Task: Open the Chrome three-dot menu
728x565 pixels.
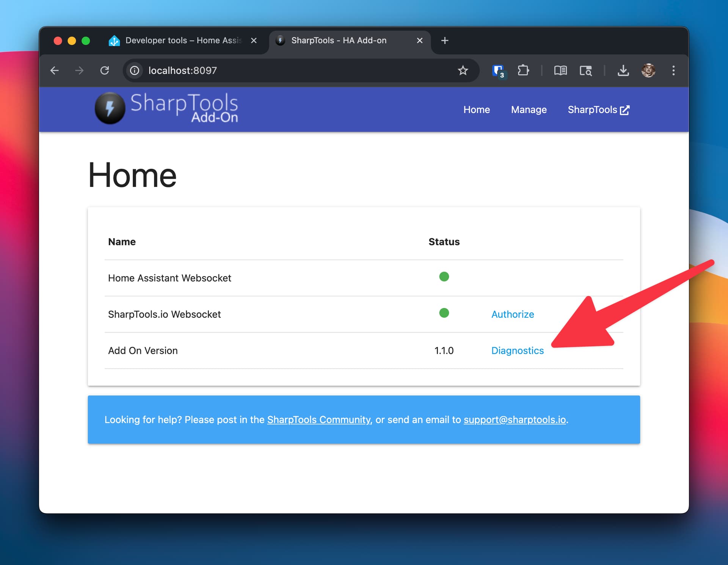Action: coord(673,71)
